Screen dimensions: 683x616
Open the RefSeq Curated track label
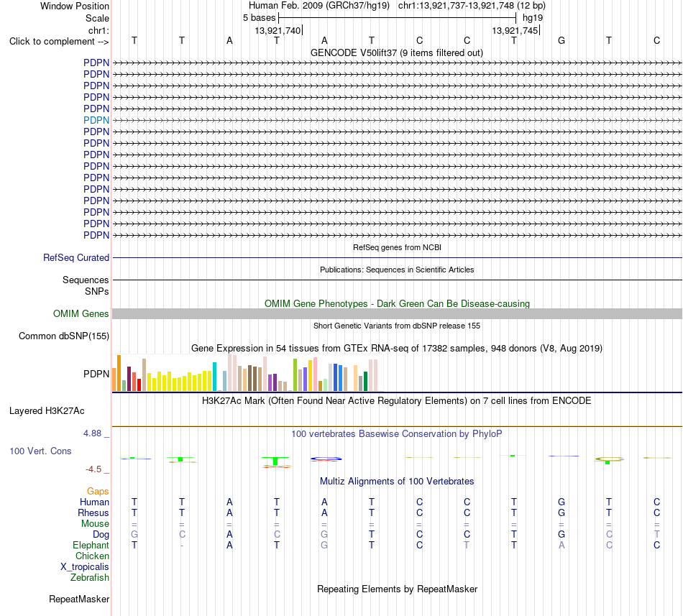point(76,258)
